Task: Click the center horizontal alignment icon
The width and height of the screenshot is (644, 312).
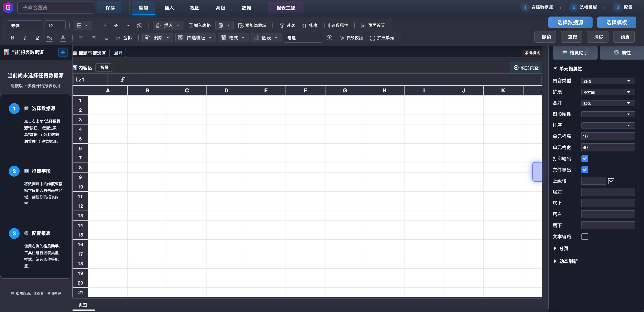Action: pos(93,38)
